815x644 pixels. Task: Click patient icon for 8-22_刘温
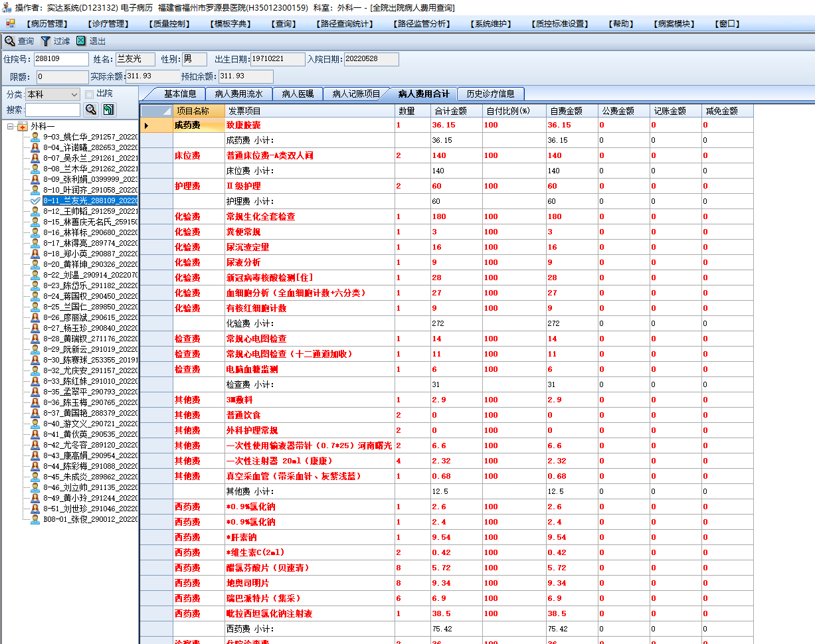(x=35, y=275)
